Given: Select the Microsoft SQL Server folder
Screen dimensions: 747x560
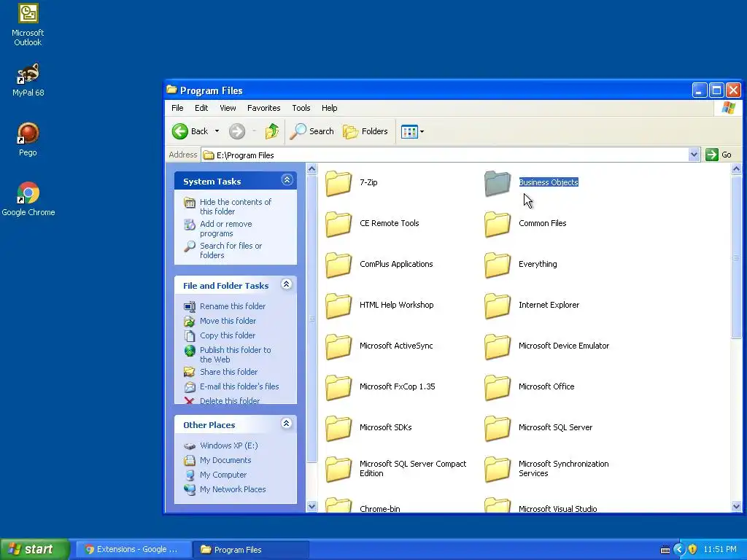Looking at the screenshot, I should click(539, 427).
